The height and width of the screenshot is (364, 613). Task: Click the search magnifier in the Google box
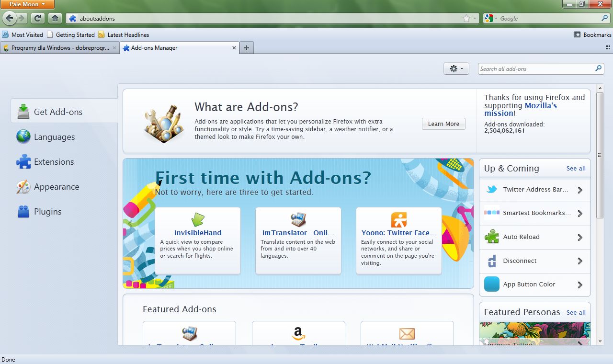604,18
